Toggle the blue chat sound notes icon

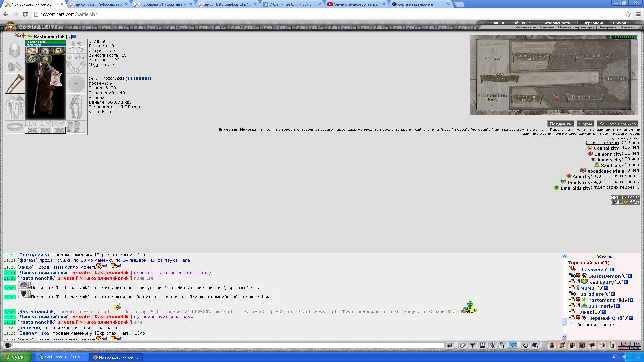513,345
